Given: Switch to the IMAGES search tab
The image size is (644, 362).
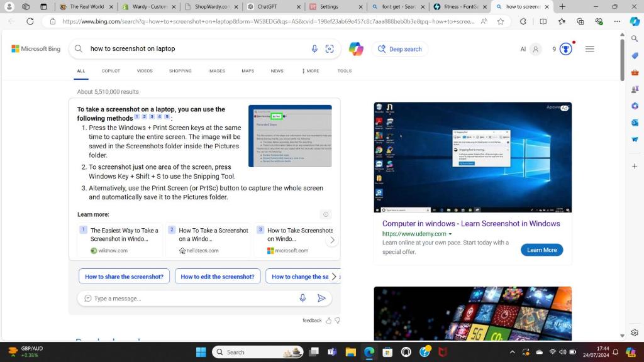Looking at the screenshot, I should 216,71.
